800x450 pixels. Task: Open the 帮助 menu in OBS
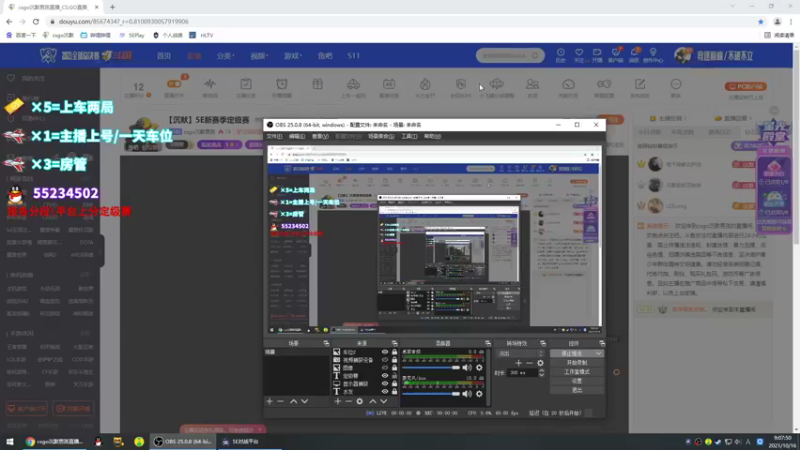tap(432, 136)
